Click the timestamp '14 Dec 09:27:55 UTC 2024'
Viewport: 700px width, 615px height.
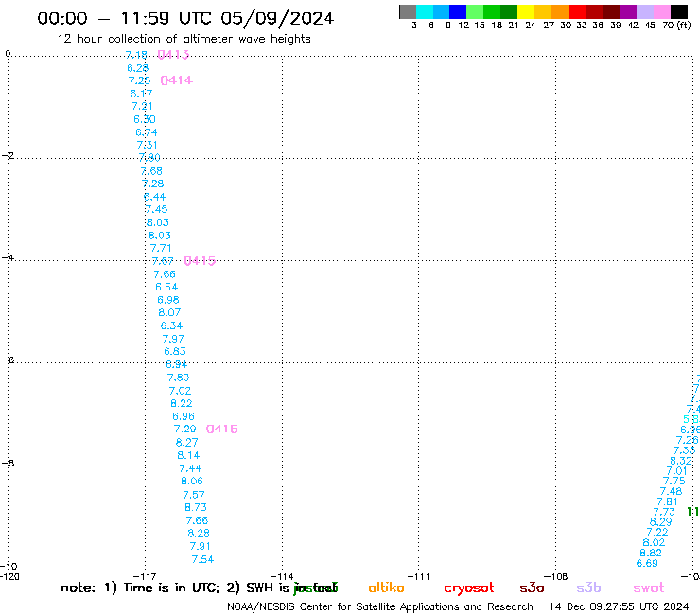coord(620,606)
